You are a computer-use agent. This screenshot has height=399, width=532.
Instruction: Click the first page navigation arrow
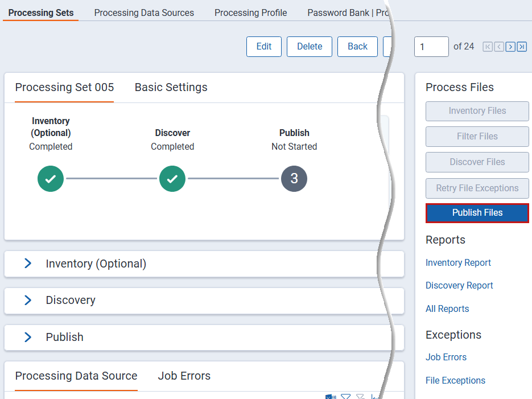point(488,47)
